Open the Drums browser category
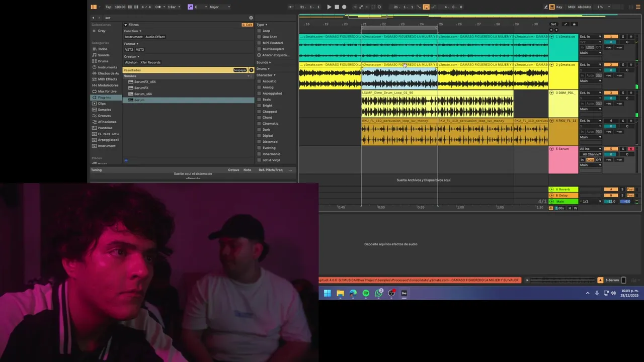Image resolution: width=644 pixels, height=362 pixels. point(103,61)
